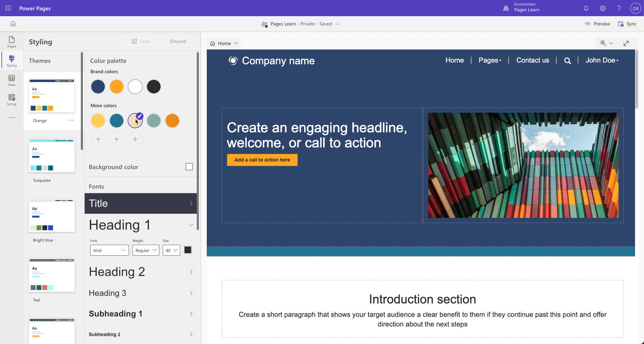Click Contact us in the site navigation
The image size is (644, 344).
[x=533, y=60]
